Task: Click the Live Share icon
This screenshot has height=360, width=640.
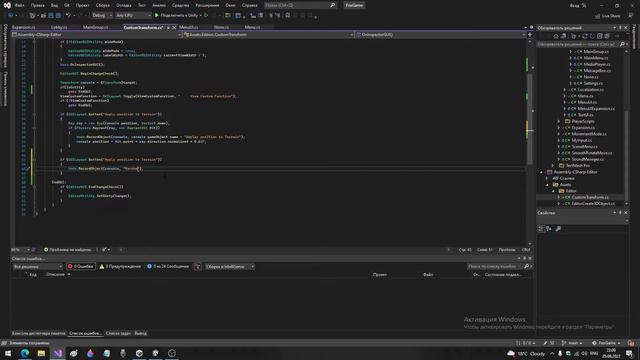Action: [x=598, y=16]
